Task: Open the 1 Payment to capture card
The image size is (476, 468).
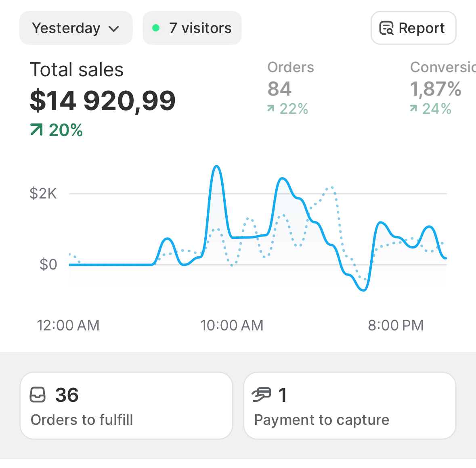Action: pyautogui.click(x=350, y=405)
